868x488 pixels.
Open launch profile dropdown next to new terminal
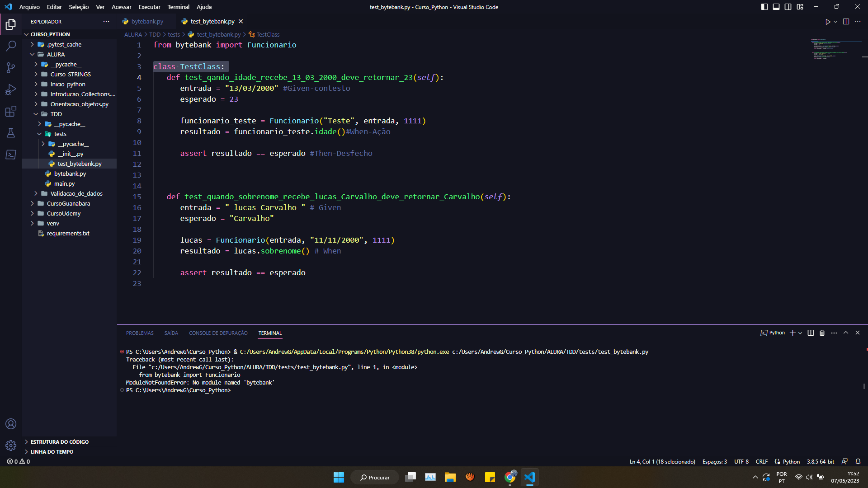[800, 333]
